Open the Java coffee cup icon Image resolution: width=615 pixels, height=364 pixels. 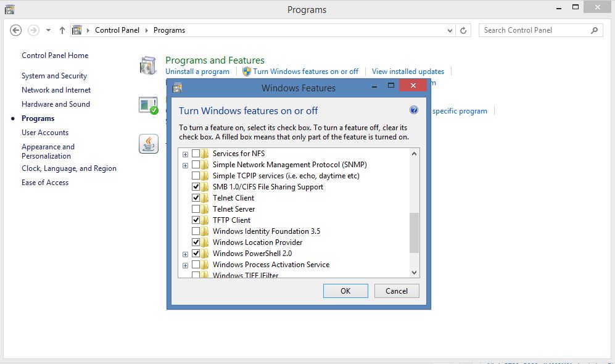coord(148,144)
